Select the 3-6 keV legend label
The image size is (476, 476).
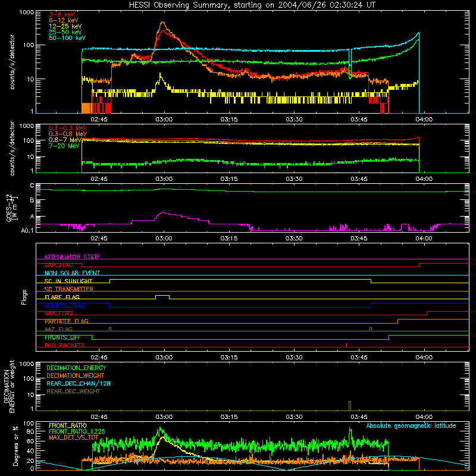click(x=62, y=14)
